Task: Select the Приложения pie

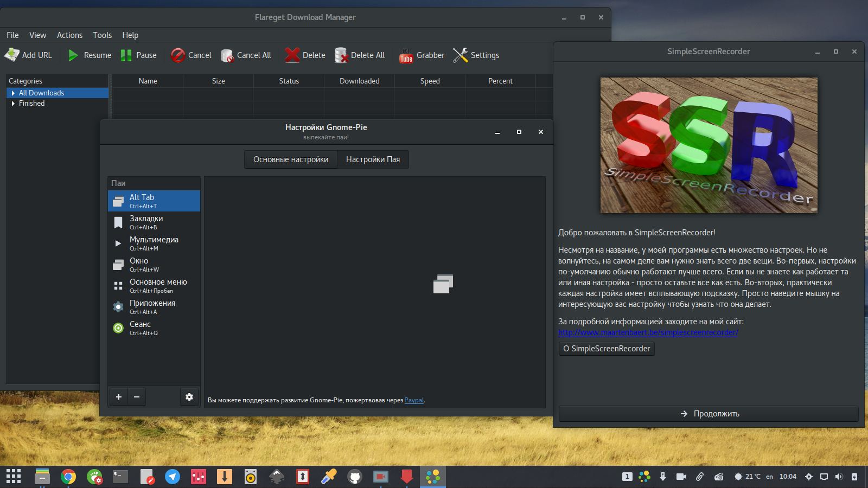Action: click(154, 307)
